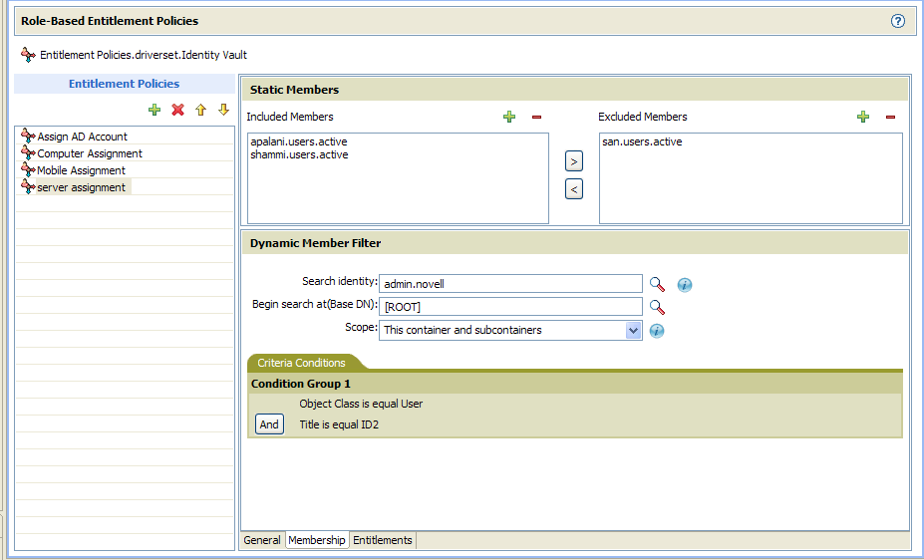Move entitlement policy up
The height and width of the screenshot is (560, 924).
coord(200,110)
